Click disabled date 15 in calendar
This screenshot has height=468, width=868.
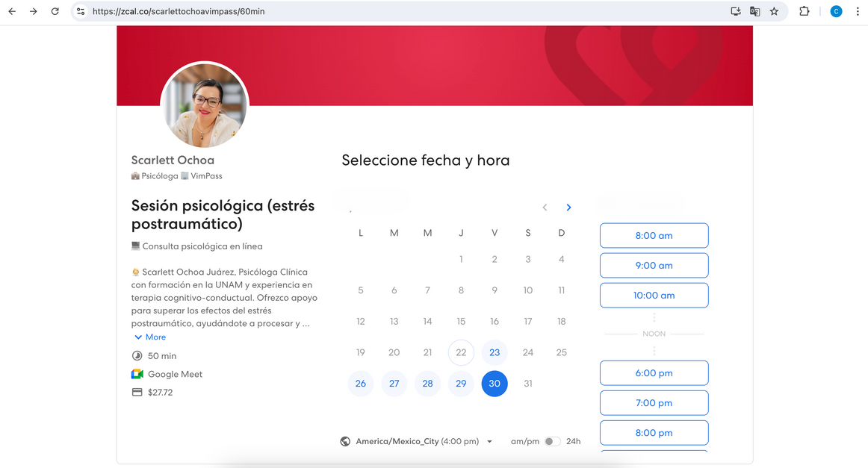click(461, 322)
